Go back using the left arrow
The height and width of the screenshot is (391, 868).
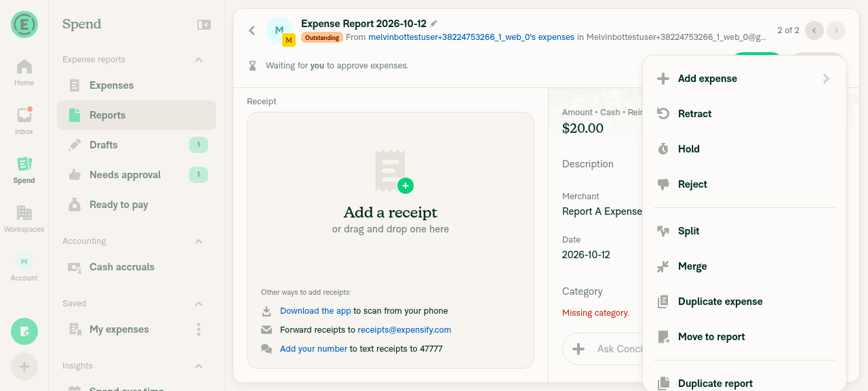pos(252,30)
